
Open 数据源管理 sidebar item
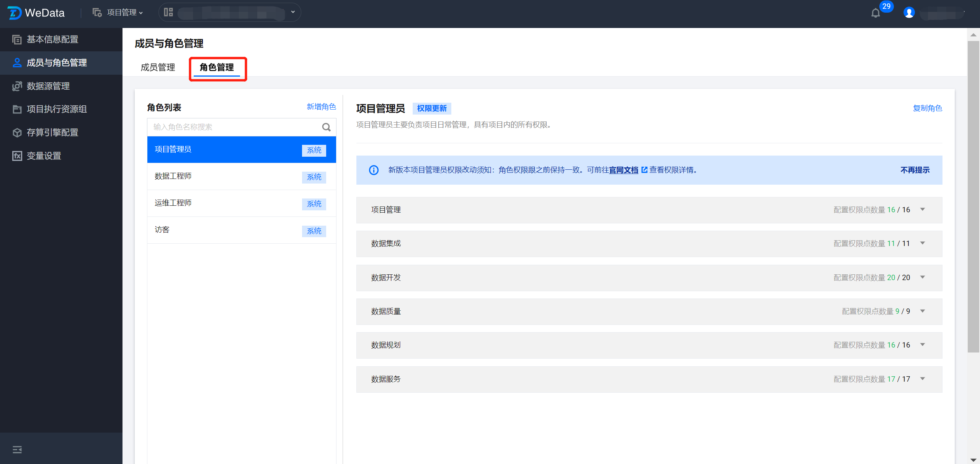[x=48, y=86]
